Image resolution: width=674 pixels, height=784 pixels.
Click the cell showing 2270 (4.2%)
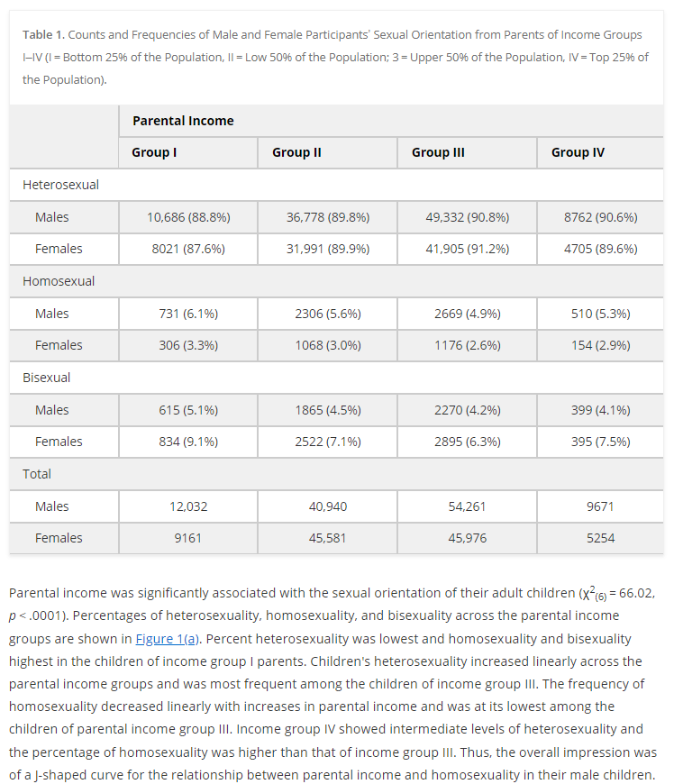[x=467, y=410]
